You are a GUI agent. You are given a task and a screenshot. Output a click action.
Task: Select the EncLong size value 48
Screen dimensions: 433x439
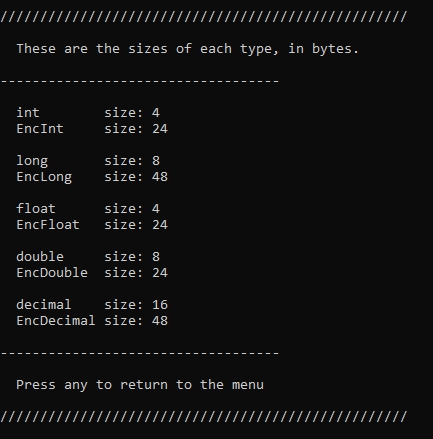coord(160,177)
